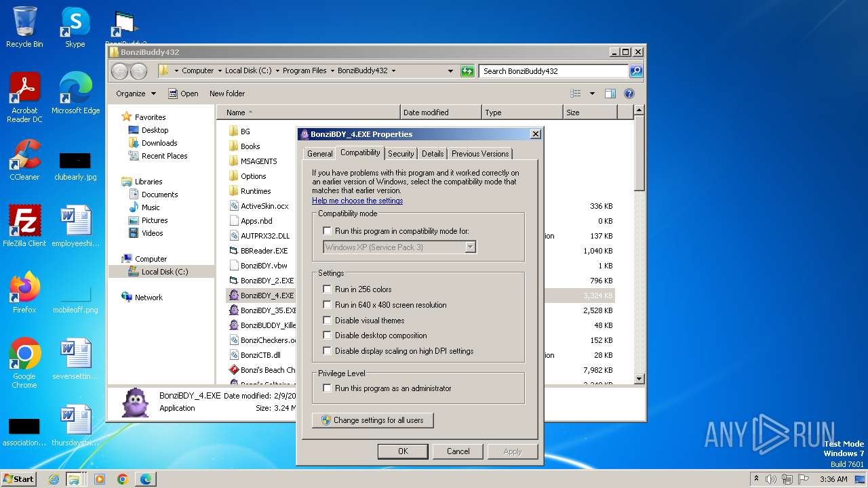The height and width of the screenshot is (488, 868).
Task: Open the Recycle Bin desktop icon
Action: [x=24, y=27]
